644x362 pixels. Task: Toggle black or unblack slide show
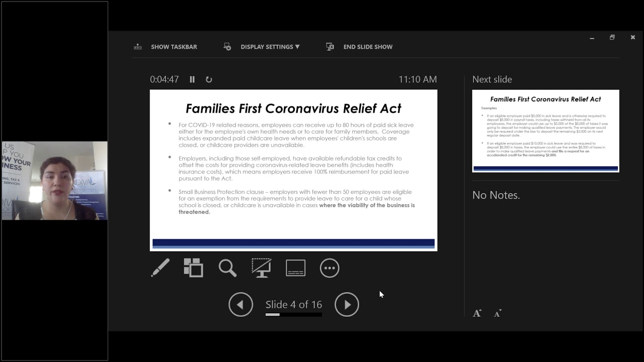261,268
